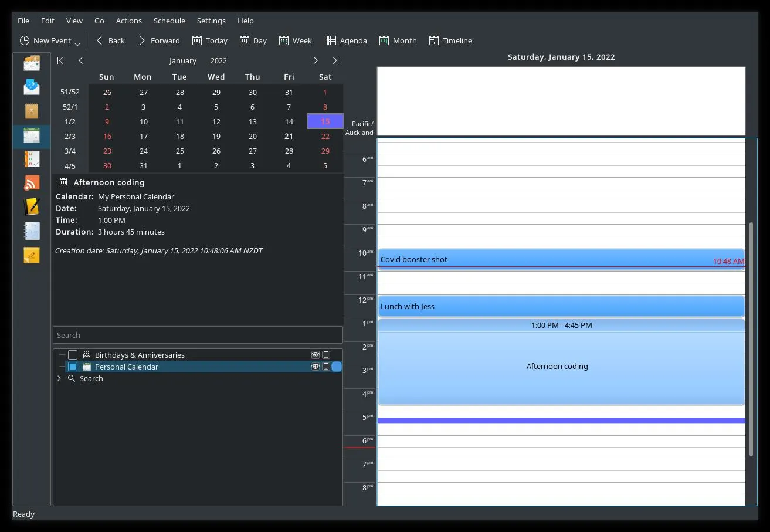Uncheck the Personal Calendar checkbox

72,366
